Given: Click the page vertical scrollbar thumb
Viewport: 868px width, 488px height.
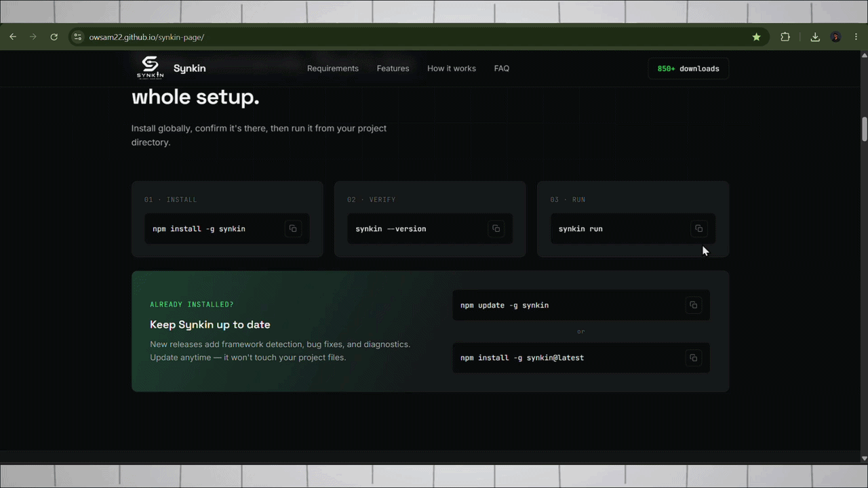Looking at the screenshot, I should click(865, 129).
